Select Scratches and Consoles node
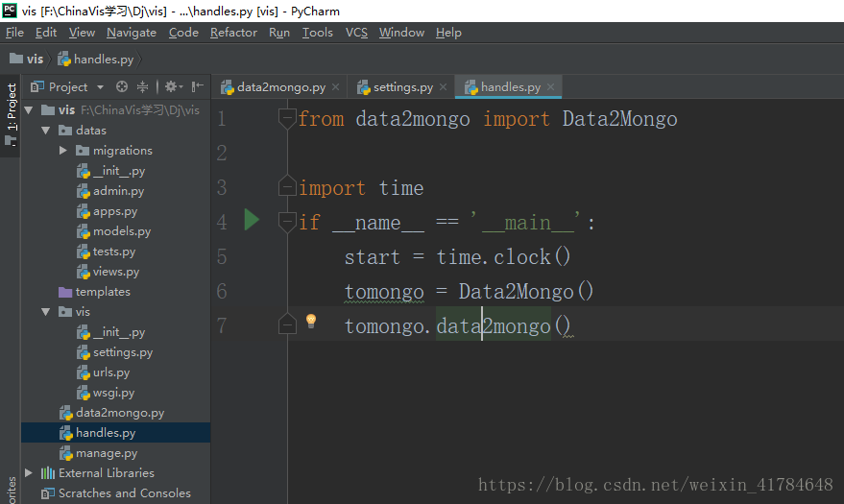 tap(116, 493)
